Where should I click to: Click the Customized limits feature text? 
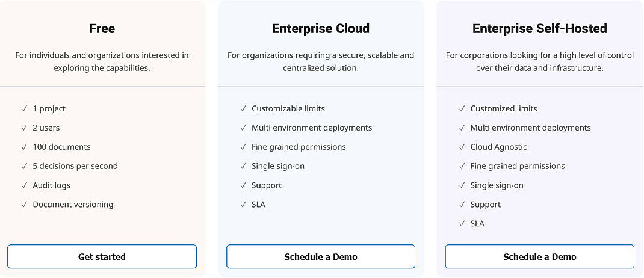pyautogui.click(x=504, y=108)
